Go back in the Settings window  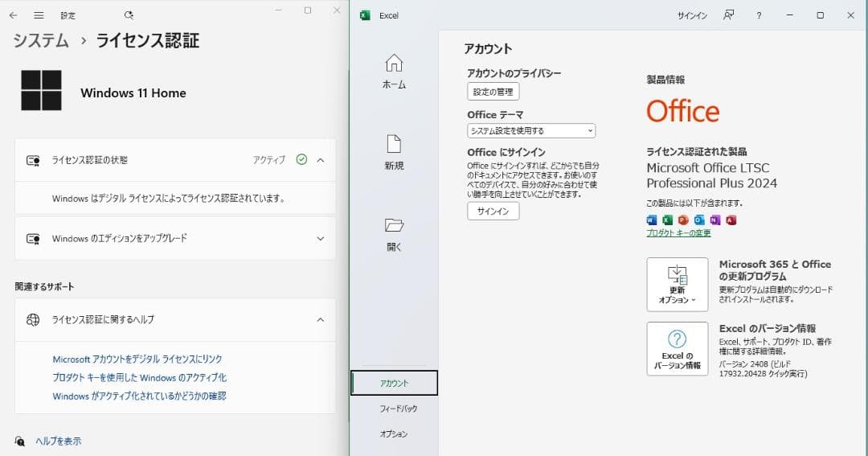pyautogui.click(x=14, y=15)
